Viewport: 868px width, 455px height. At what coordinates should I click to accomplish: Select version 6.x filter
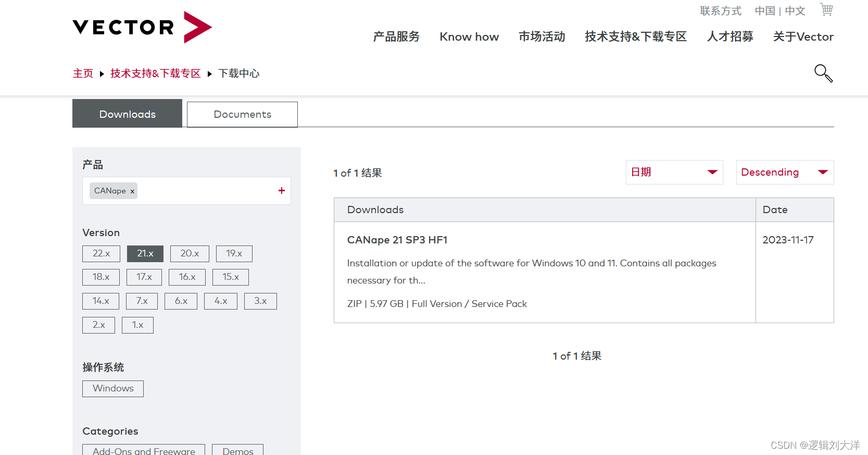[x=181, y=301]
